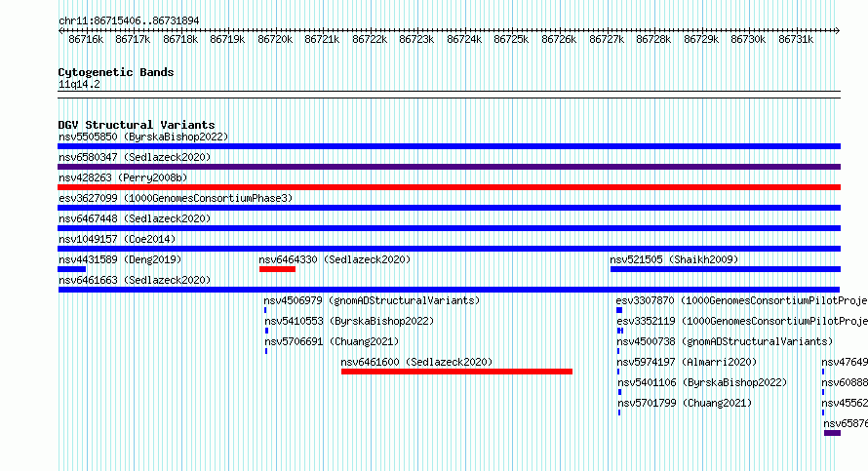868x471 pixels.
Task: Click the 86720k ruler label
Action: tap(275, 40)
